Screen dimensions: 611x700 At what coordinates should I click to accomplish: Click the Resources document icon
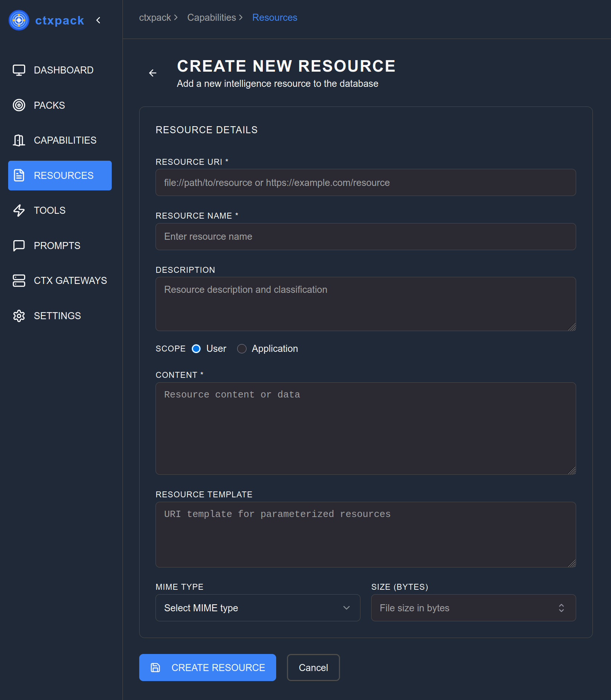(x=19, y=176)
